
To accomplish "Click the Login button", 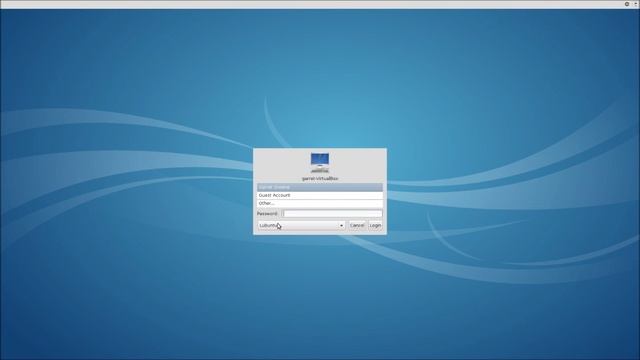I will pyautogui.click(x=375, y=225).
